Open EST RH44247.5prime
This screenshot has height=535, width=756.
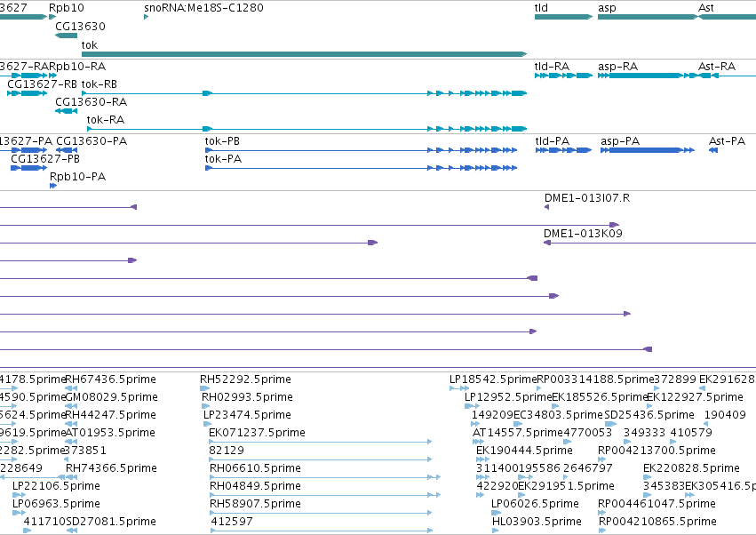click(x=110, y=415)
